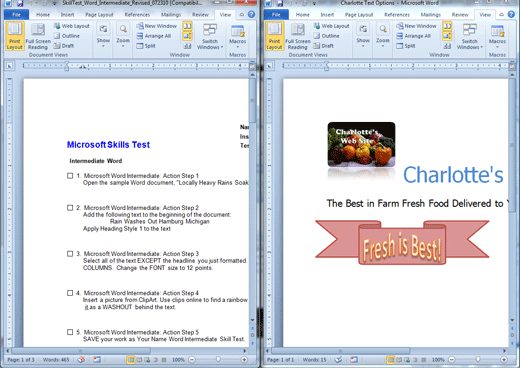Expand the Show dropdown in left window
The width and height of the screenshot is (520, 368).
[103, 36]
